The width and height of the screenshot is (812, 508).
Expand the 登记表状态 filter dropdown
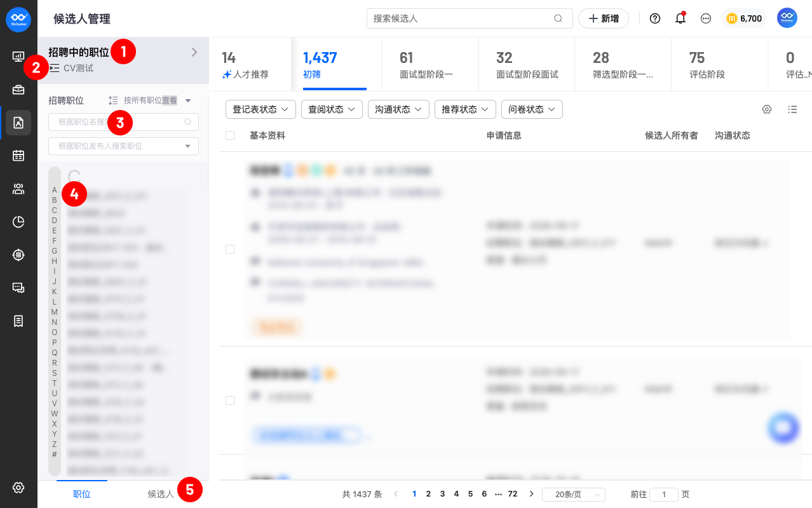point(261,109)
